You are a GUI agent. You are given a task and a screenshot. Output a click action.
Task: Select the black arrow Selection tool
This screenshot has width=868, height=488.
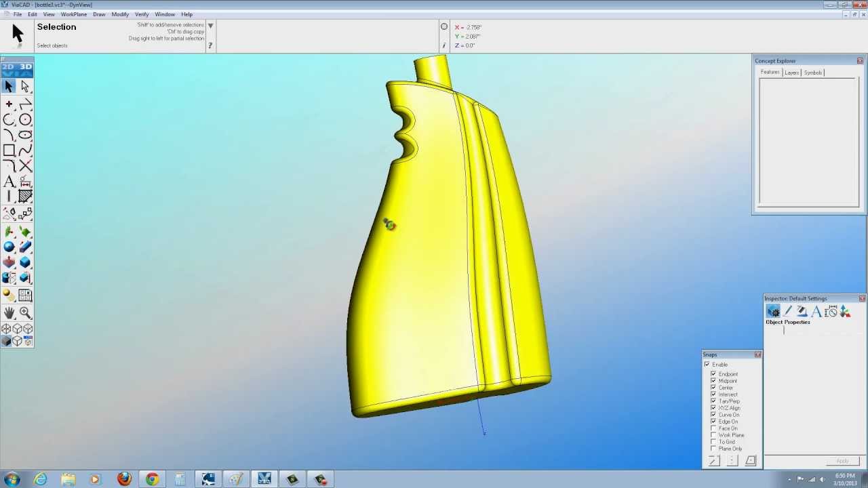(x=9, y=87)
